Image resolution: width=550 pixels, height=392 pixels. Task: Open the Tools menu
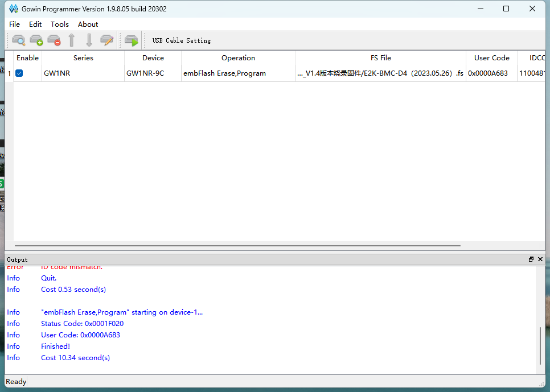(60, 24)
